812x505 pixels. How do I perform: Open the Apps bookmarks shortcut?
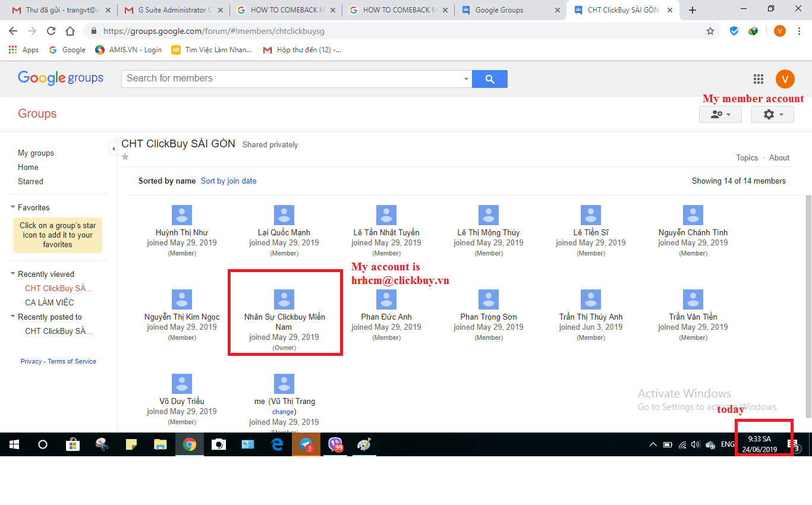click(24, 50)
